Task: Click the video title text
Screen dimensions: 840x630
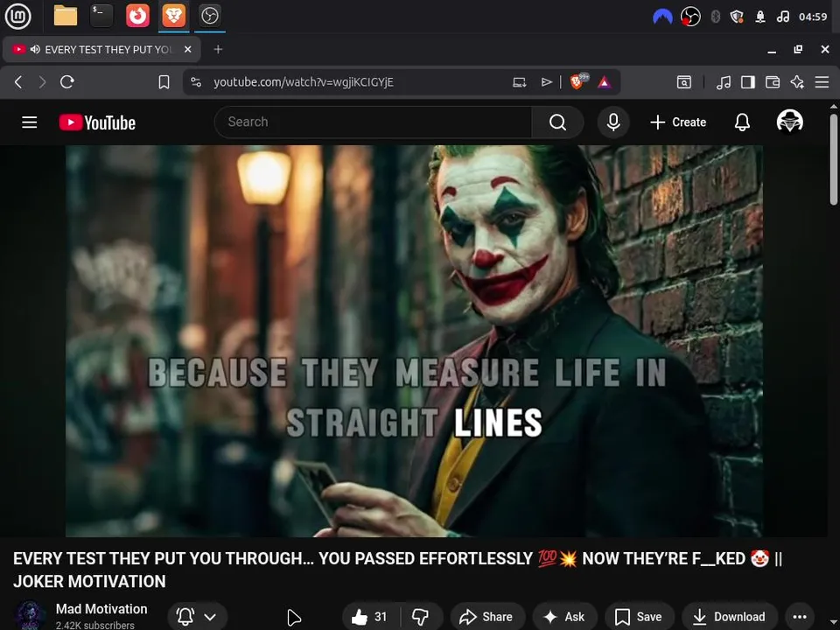Action: pos(397,570)
